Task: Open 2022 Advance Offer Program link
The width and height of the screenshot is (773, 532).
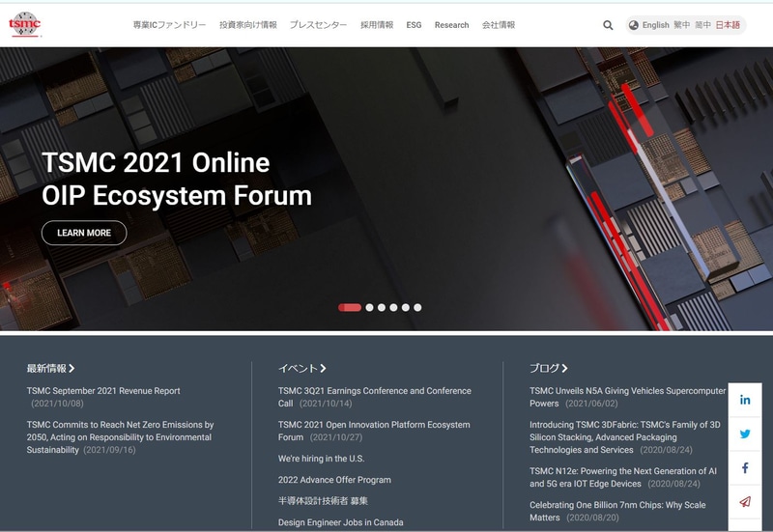Action: coord(334,479)
